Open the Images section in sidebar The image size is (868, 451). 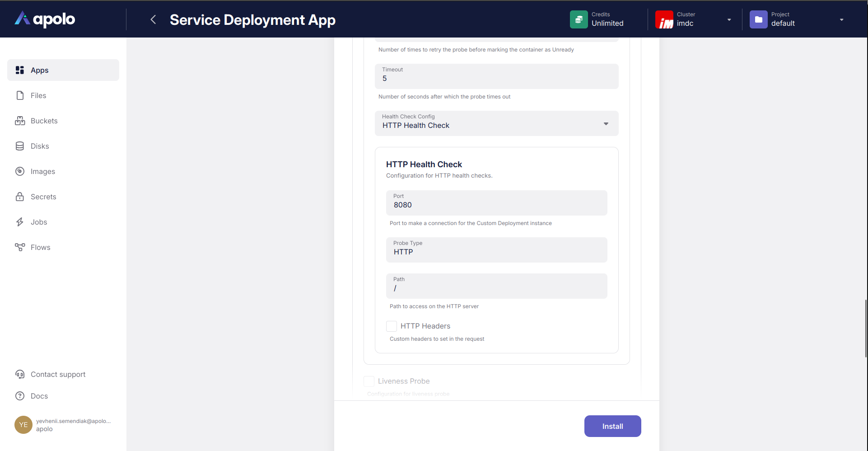coord(42,171)
